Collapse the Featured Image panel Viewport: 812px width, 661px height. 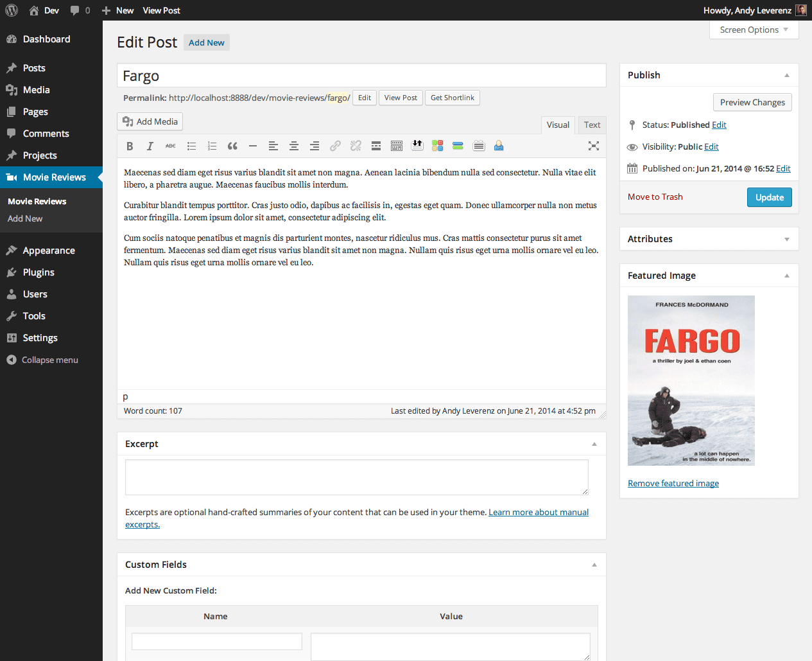[787, 276]
